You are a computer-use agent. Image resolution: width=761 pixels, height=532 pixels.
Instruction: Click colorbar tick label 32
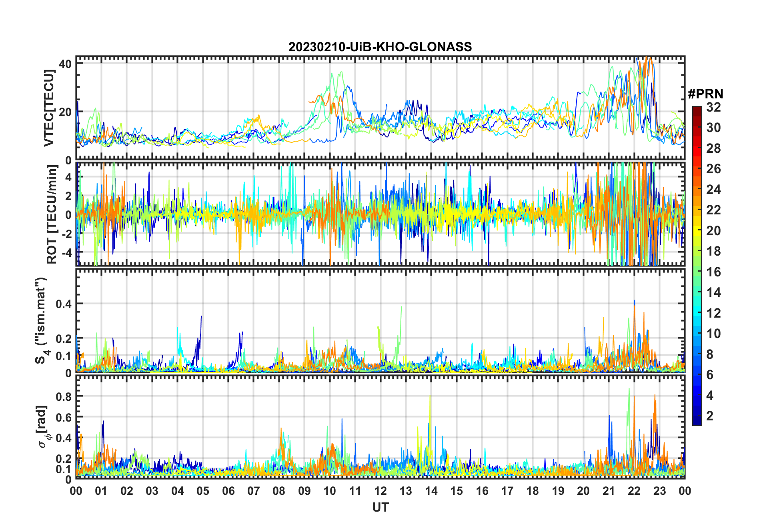pos(713,107)
